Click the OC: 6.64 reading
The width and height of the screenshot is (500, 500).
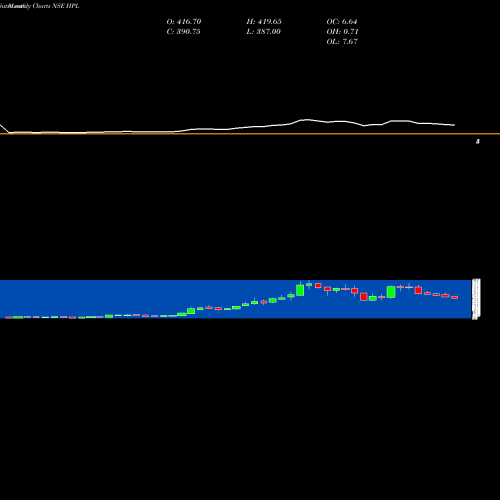click(342, 22)
